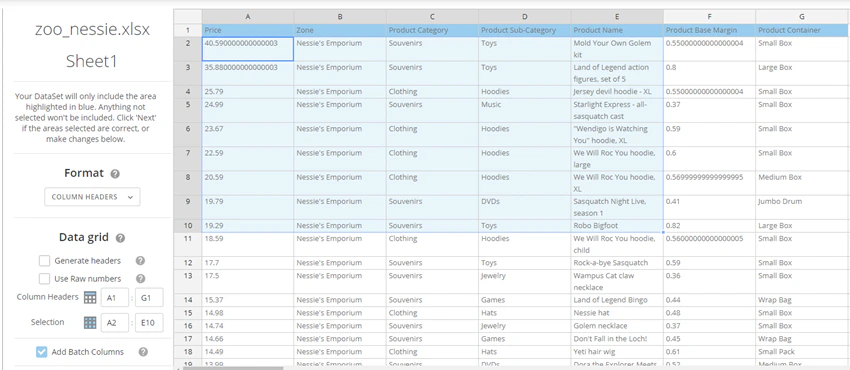Click the 25.79 price cell

point(248,92)
